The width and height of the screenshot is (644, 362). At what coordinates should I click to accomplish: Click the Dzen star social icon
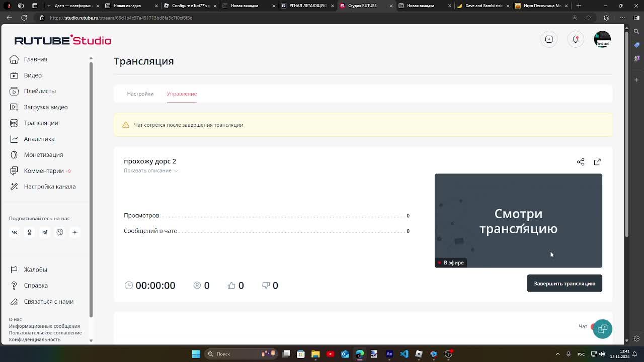coord(75,232)
